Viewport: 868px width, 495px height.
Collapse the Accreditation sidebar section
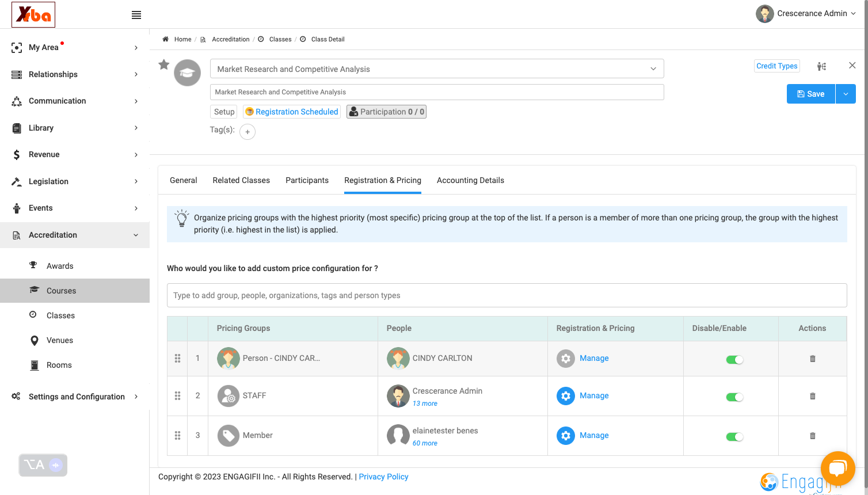75,235
